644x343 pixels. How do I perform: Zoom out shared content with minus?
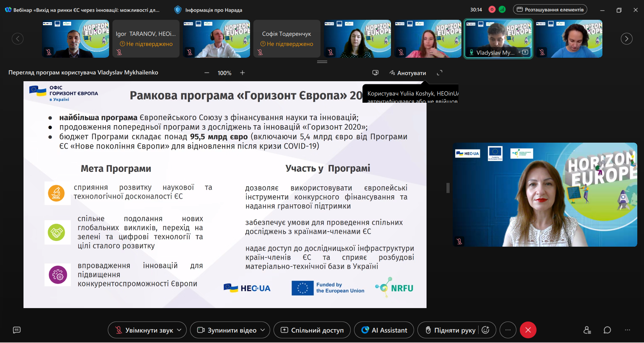[207, 73]
